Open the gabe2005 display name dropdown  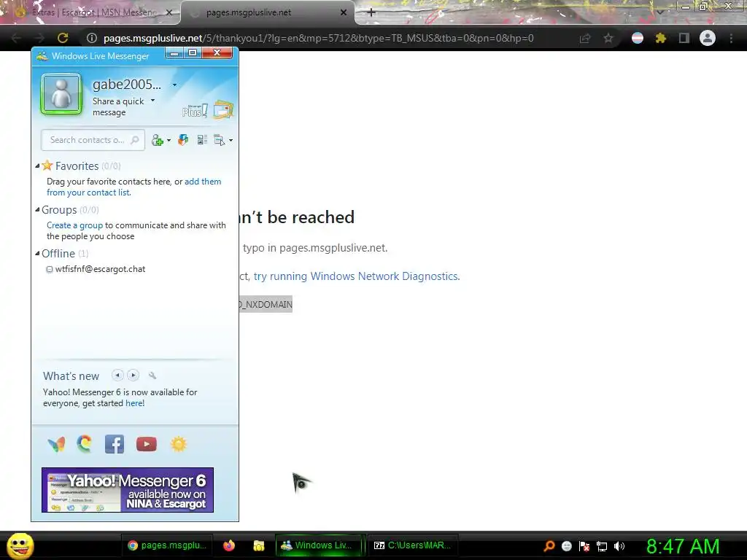[x=175, y=85]
